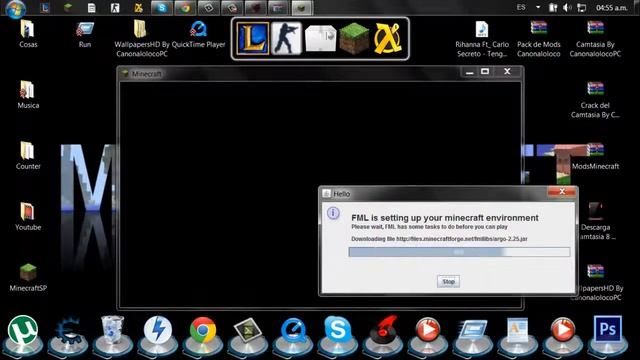The width and height of the screenshot is (640, 360).
Task: Open the Pack de Mods Canonaloloco archive
Action: (x=538, y=39)
